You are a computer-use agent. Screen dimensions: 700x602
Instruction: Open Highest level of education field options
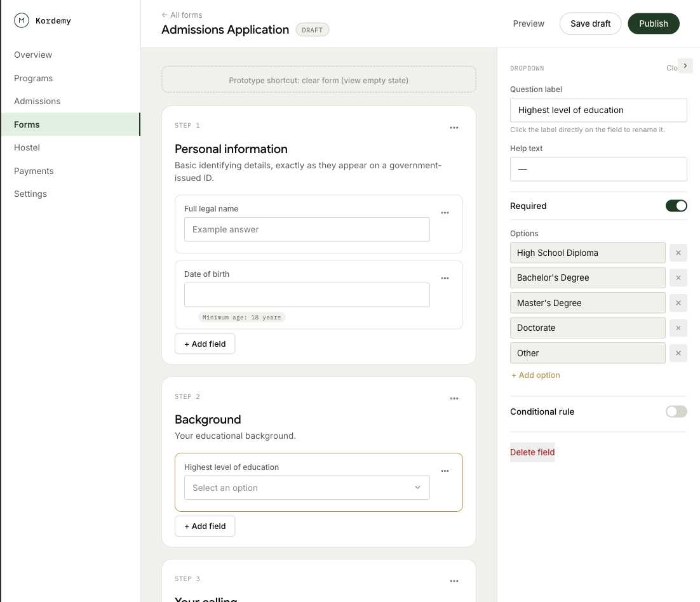tap(445, 471)
